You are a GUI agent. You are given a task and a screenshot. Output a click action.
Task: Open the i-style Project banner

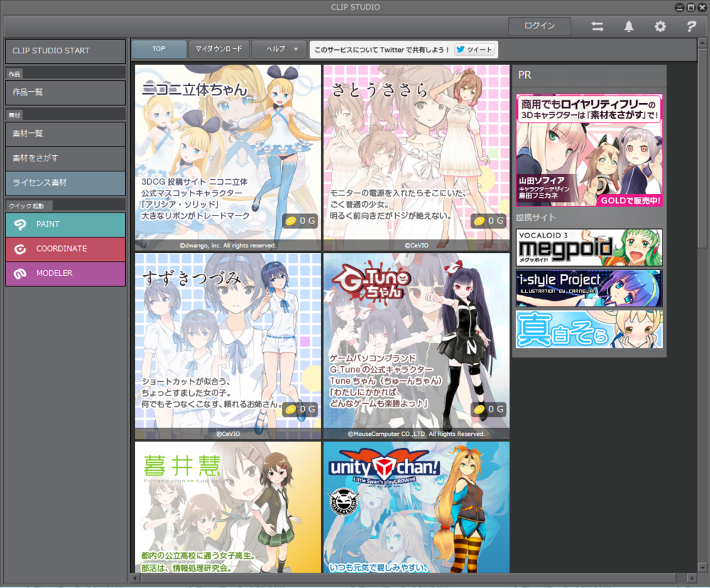pyautogui.click(x=589, y=289)
